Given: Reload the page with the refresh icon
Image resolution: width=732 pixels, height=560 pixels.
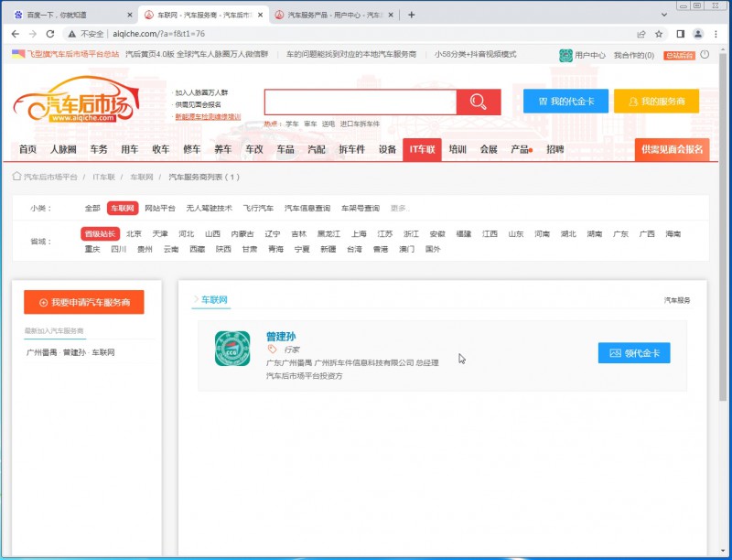Looking at the screenshot, I should click(x=50, y=34).
